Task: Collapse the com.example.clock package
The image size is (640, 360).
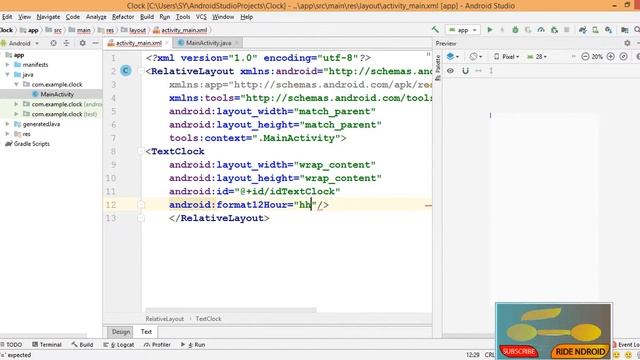Action: [16, 84]
